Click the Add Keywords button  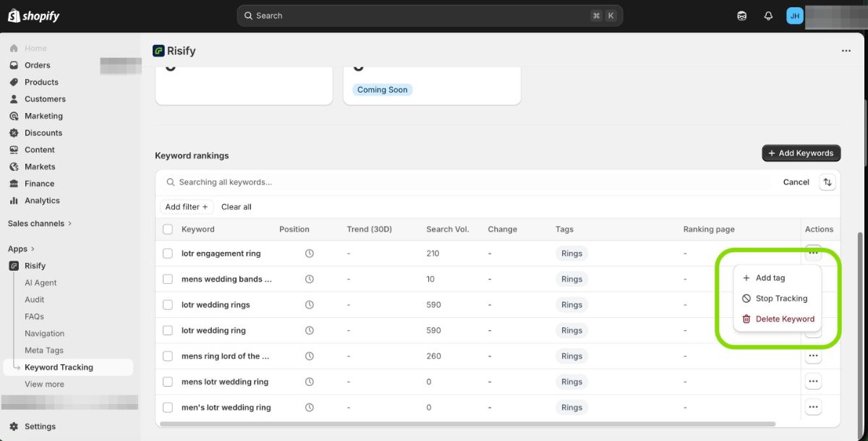coord(801,153)
